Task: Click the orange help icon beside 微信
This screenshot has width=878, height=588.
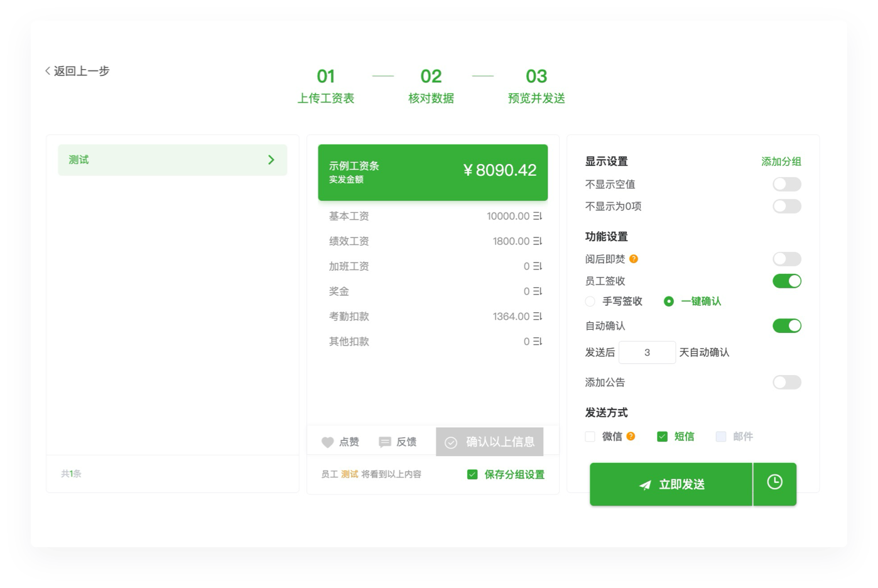Action: coord(631,436)
